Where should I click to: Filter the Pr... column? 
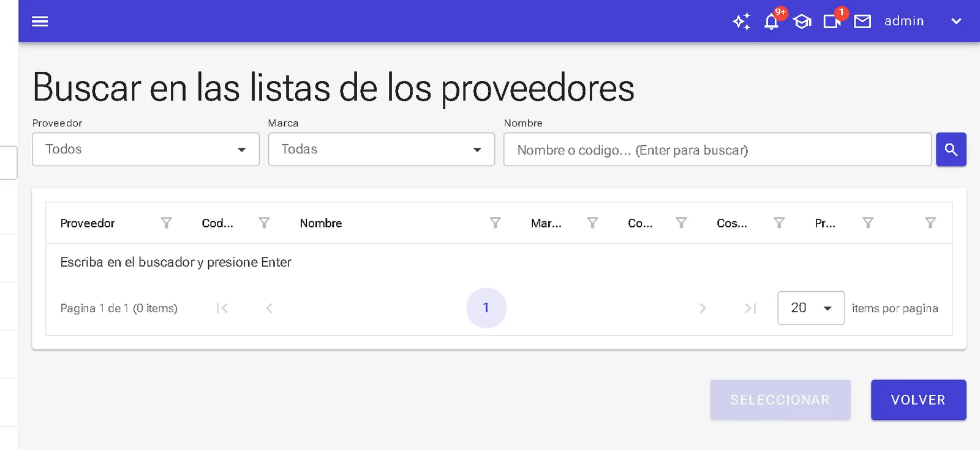tap(868, 223)
